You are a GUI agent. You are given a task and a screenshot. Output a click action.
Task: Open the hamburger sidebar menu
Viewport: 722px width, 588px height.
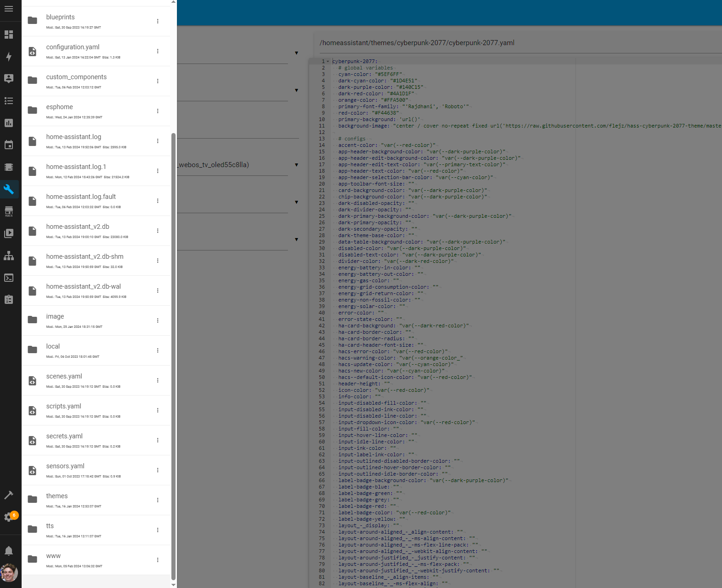coord(9,9)
